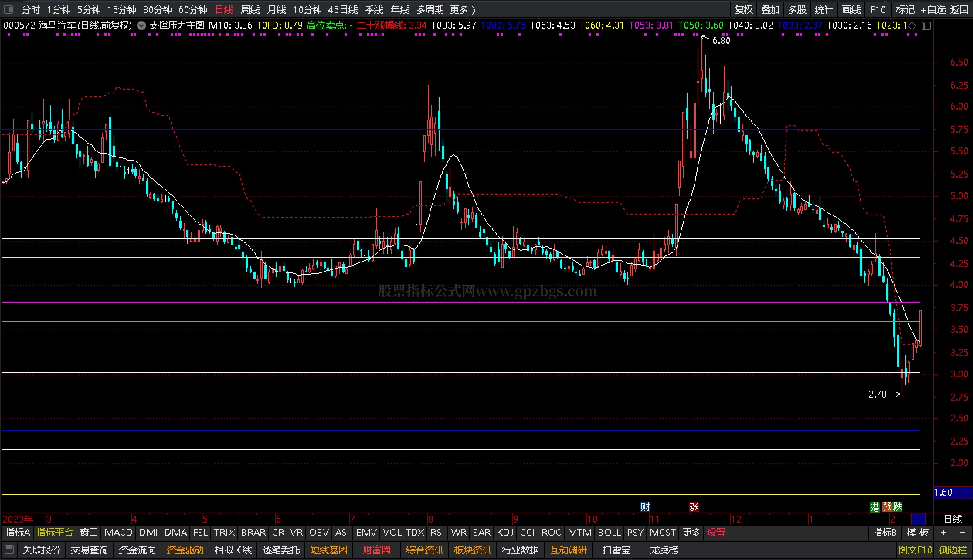Viewport: 973px width, 560px height.
Task: Switch to 分时 intraday view
Action: [x=31, y=10]
